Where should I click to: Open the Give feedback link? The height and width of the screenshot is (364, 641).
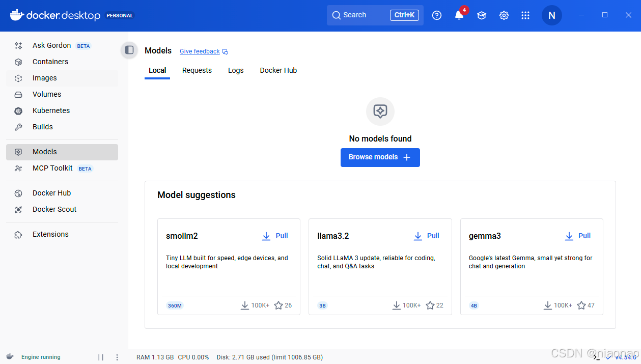tap(200, 51)
